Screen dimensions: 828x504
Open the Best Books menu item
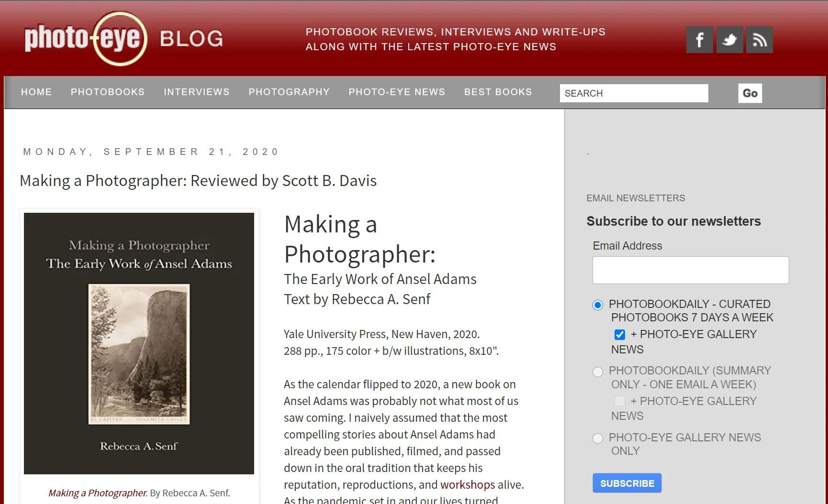tap(498, 92)
